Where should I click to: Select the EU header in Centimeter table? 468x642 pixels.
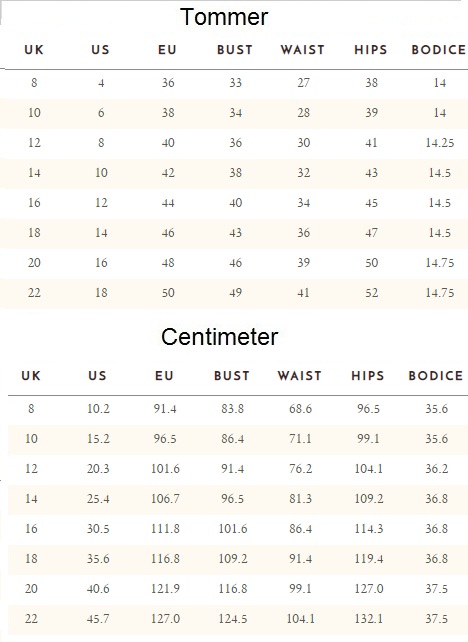pos(164,376)
